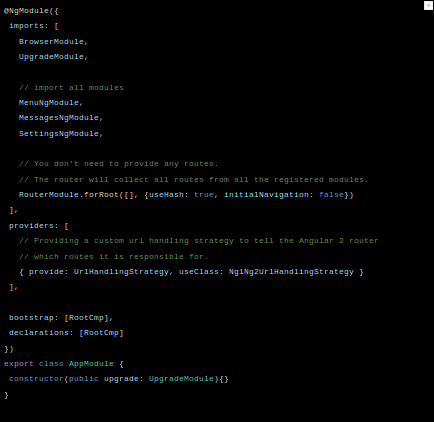Click 'initialNavigation: false' option
This screenshot has height=422, width=434.
284,195
